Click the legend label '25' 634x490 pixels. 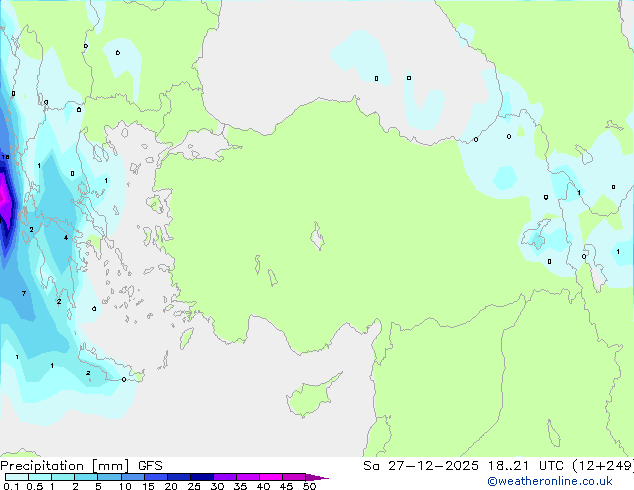pos(194,486)
